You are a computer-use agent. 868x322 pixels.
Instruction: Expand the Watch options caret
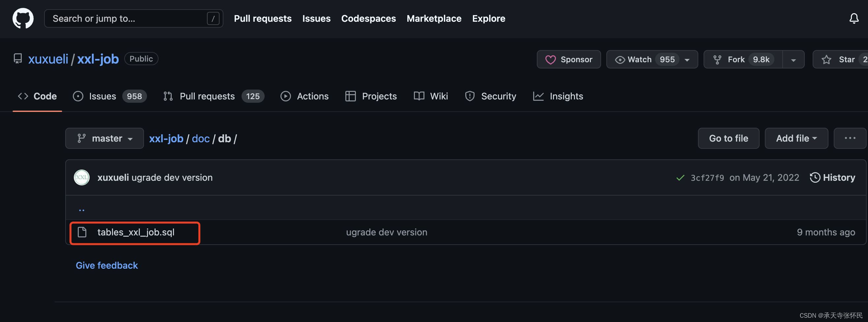click(x=687, y=60)
